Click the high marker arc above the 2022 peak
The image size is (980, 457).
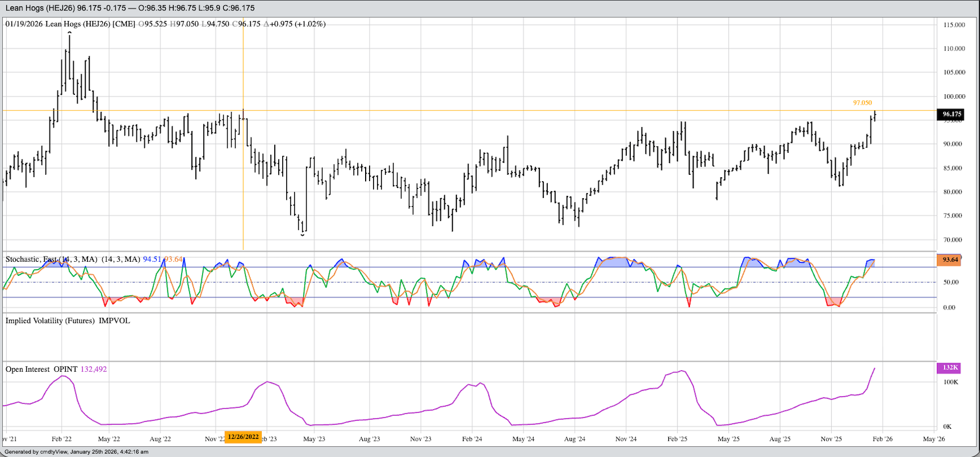point(70,33)
